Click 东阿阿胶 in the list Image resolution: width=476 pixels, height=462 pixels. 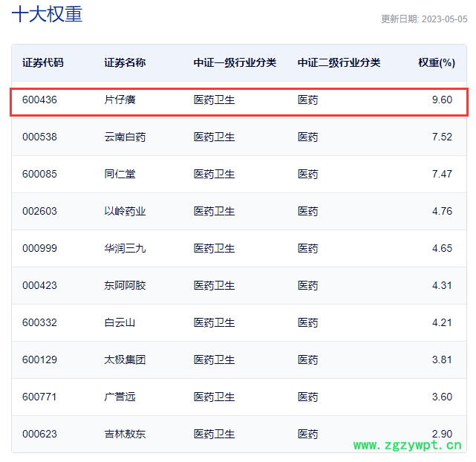[x=125, y=285]
